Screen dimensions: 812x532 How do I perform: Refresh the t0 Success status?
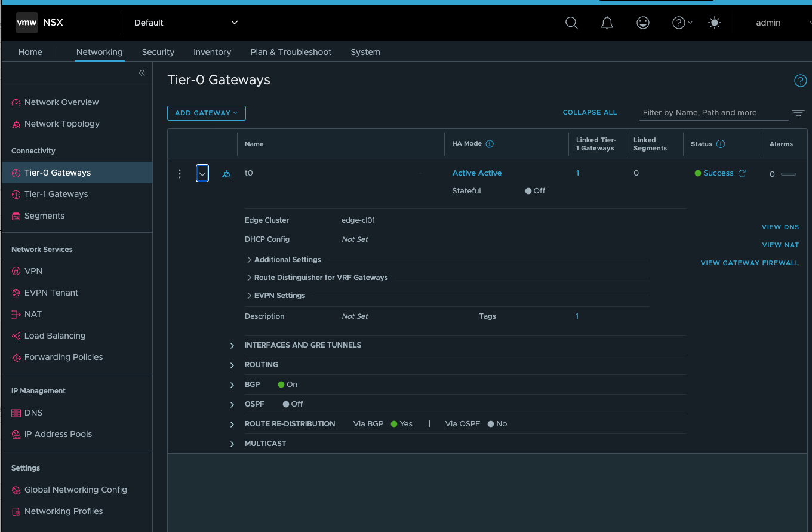click(x=742, y=173)
